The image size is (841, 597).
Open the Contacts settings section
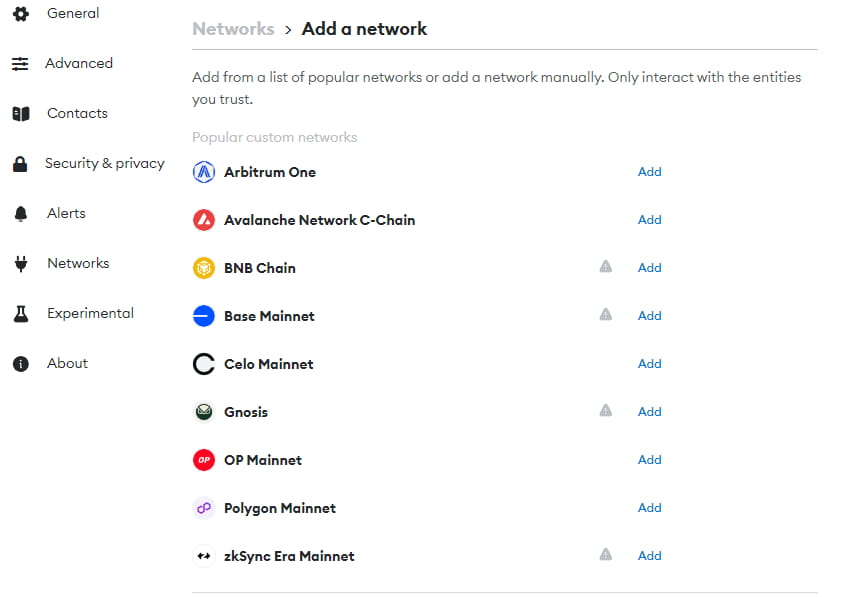77,113
